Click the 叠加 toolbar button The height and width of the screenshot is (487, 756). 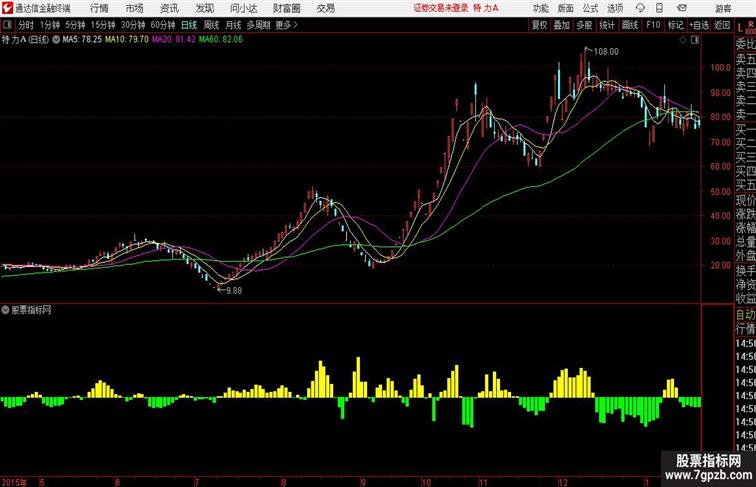(562, 25)
